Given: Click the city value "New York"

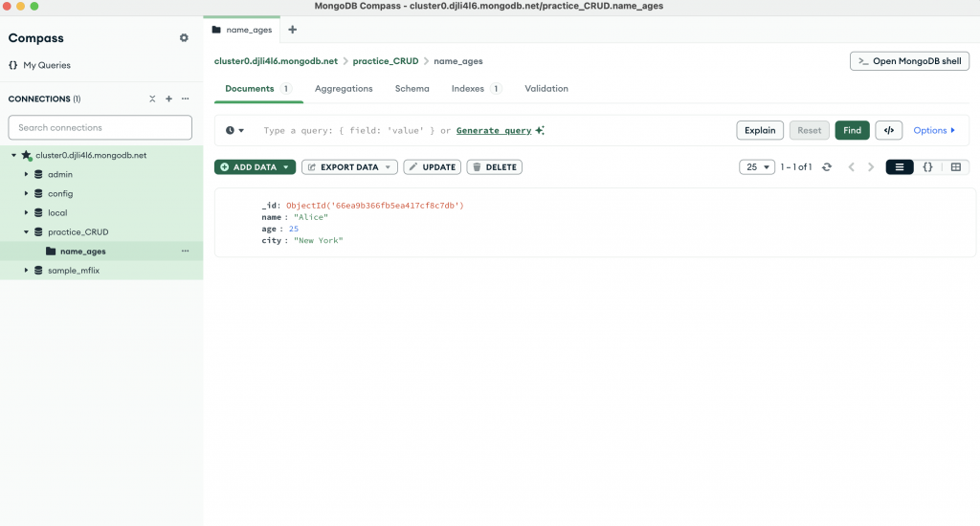Looking at the screenshot, I should pos(318,240).
